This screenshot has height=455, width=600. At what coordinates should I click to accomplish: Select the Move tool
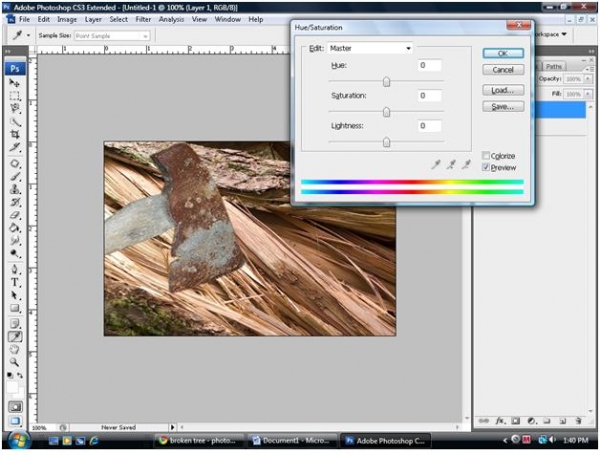pyautogui.click(x=15, y=83)
